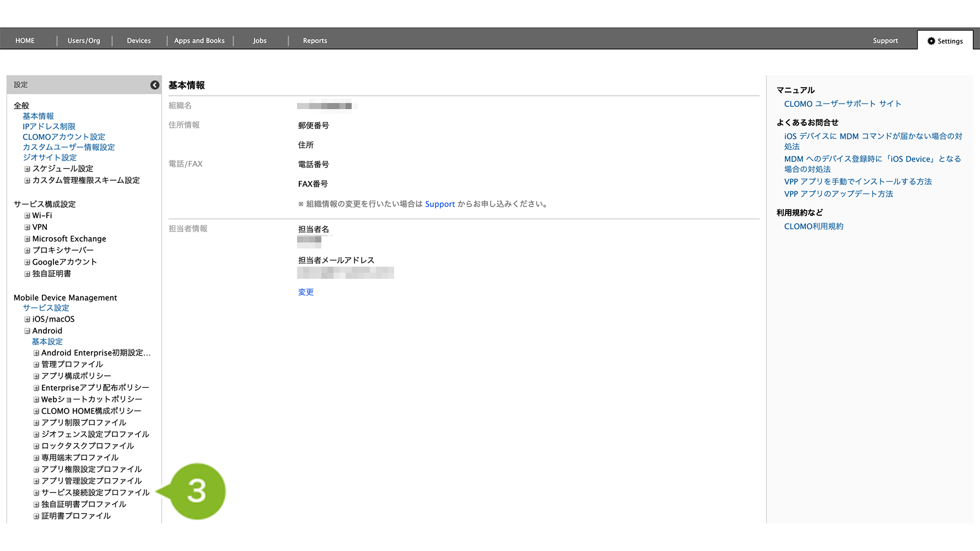Select Android 基本設定 in tree
980x551 pixels.
47,342
